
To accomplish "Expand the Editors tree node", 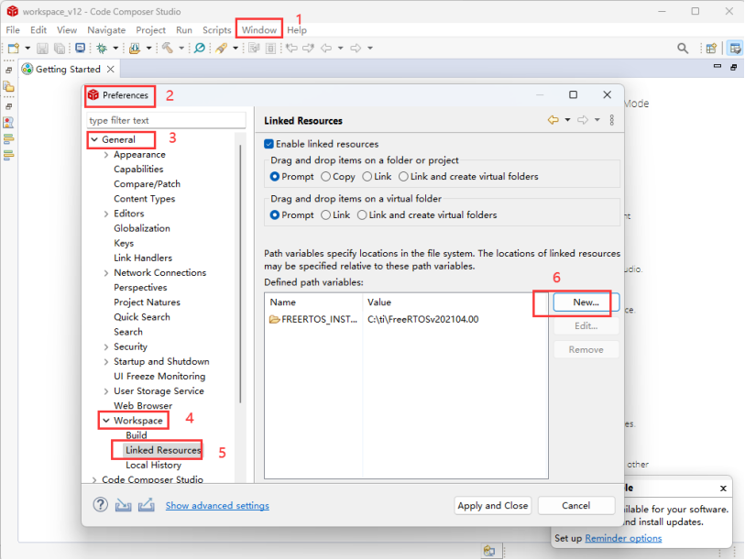I will point(106,214).
